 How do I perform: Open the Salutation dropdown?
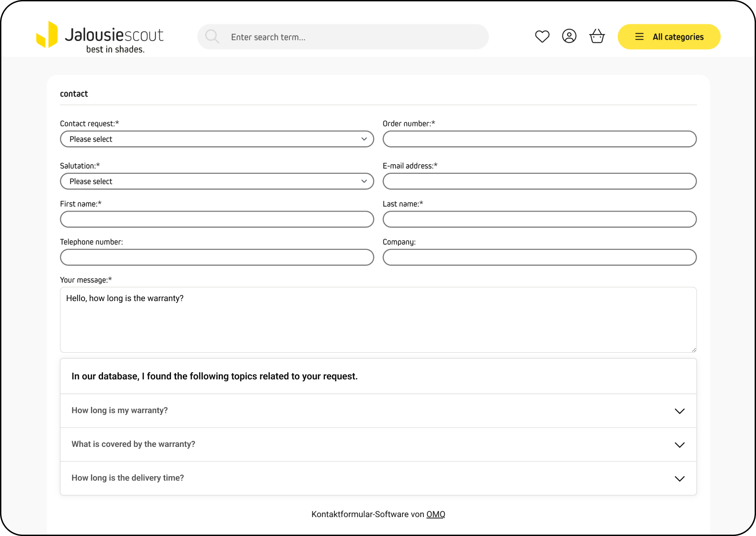217,181
